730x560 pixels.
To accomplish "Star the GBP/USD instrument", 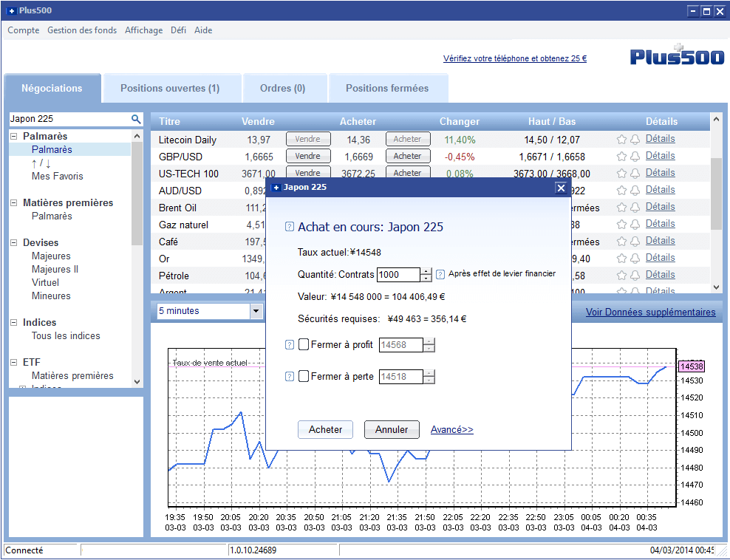I will (x=621, y=157).
